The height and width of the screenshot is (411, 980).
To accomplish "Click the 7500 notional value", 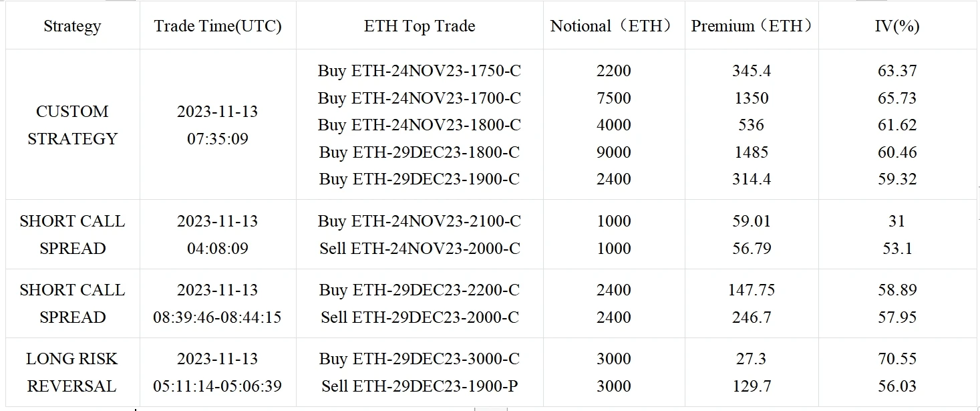I will tap(613, 98).
